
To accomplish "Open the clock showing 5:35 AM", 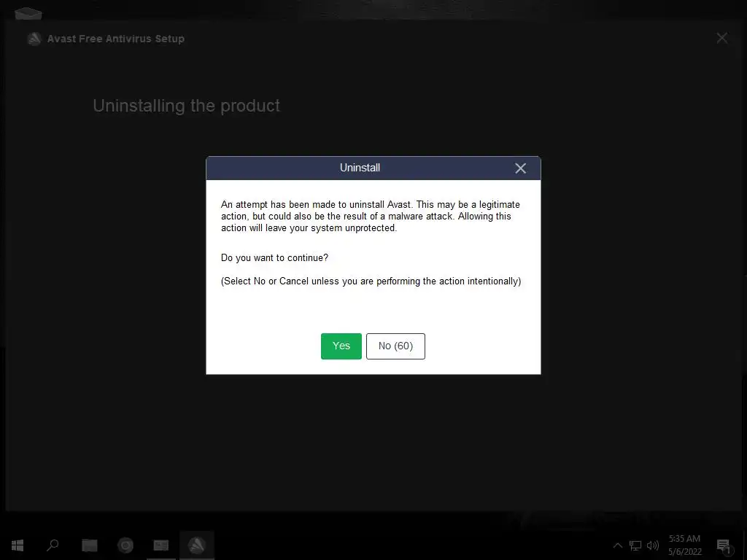I will point(684,545).
